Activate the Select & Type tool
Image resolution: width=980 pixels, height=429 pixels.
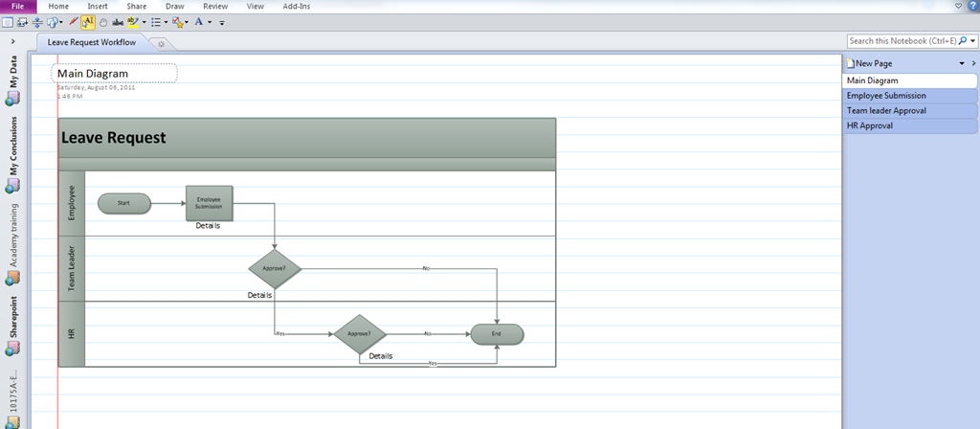(88, 21)
